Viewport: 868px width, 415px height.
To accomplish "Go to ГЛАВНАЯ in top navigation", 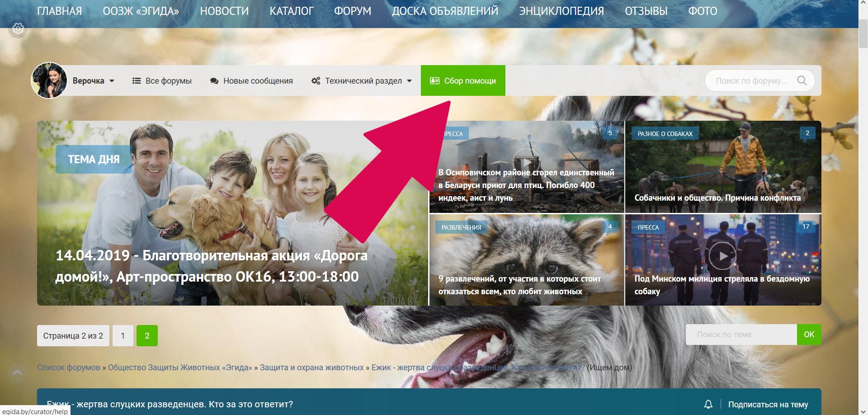I will click(x=60, y=11).
